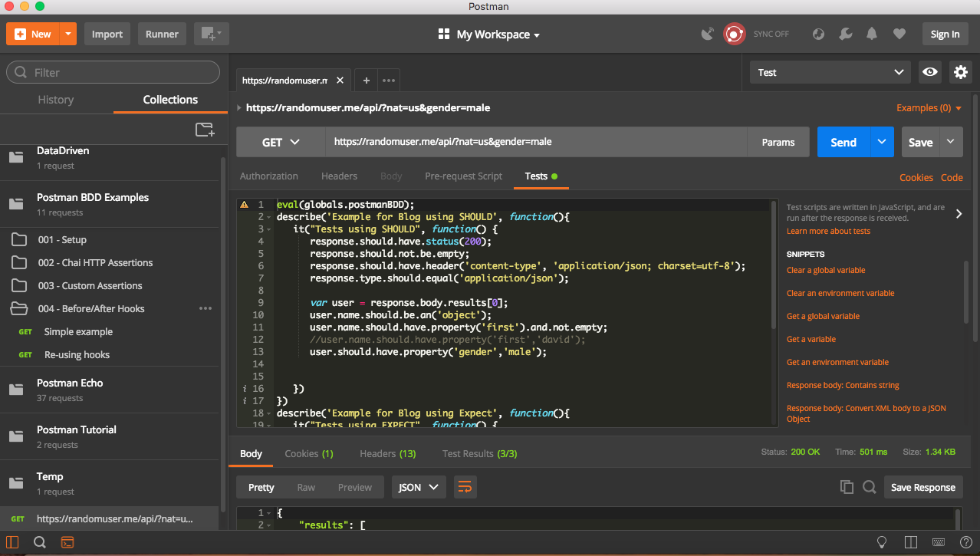The height and width of the screenshot is (556, 980).
Task: Click the Import button
Action: tap(107, 34)
